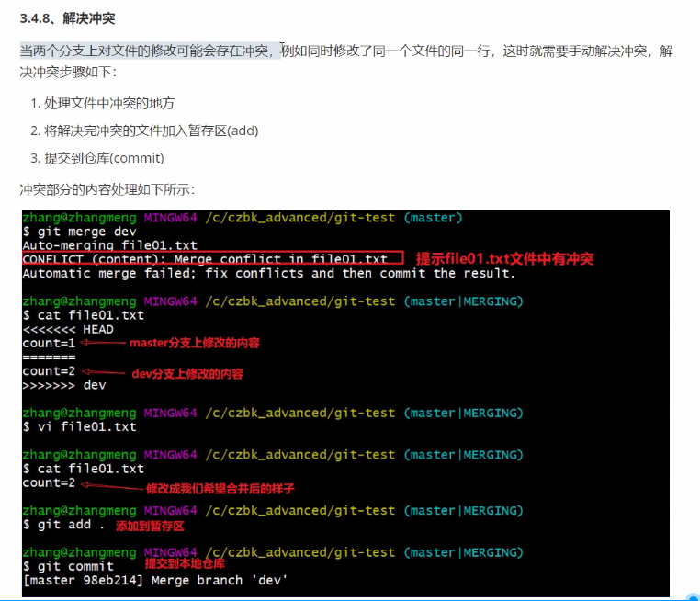This screenshot has width=700, height=601.
Task: Click the line "Automatic merge failed; fix conflicts"
Action: (x=163, y=273)
